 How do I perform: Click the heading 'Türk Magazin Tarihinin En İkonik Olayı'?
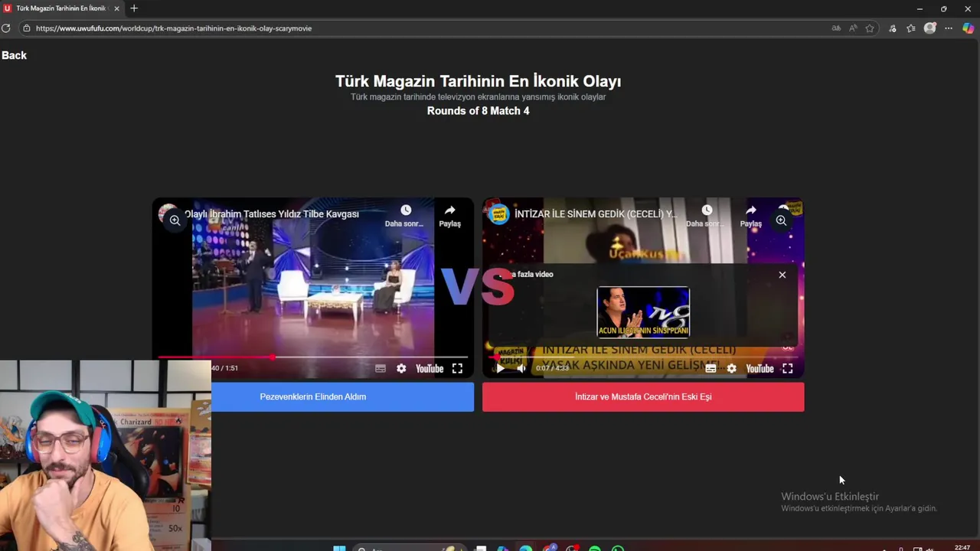pos(478,81)
